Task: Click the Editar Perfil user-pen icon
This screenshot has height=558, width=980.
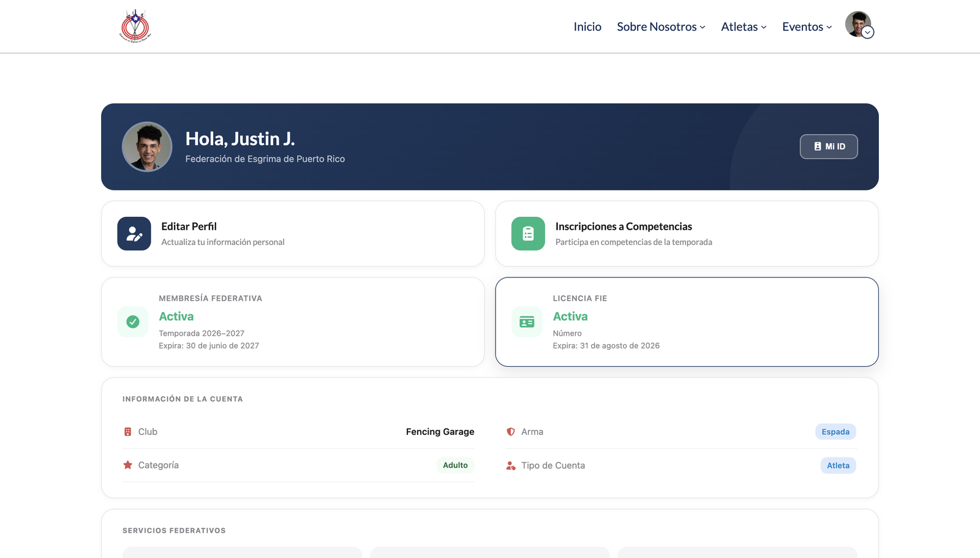Action: pos(134,233)
